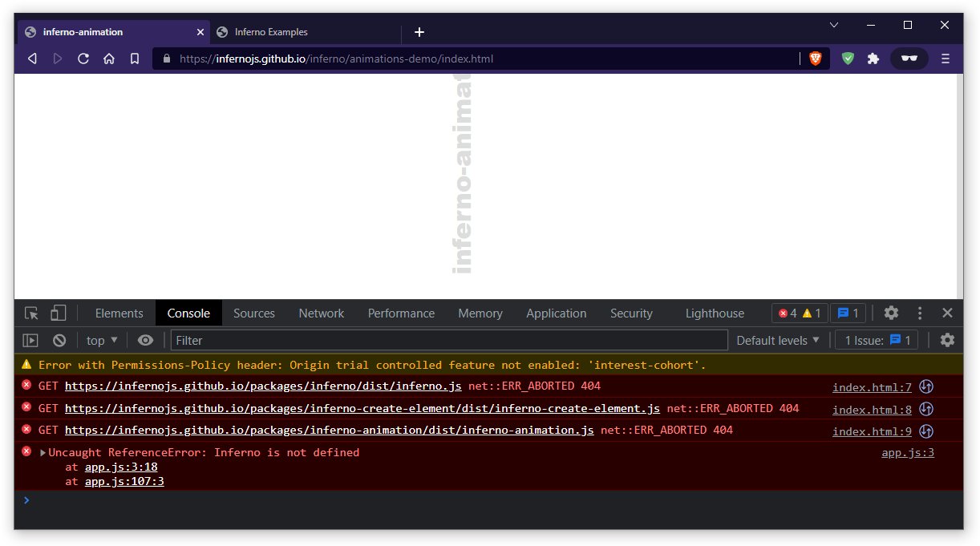Screen dimensions: 980x546
Task: Click the Permissions-Policy warning message
Action: click(372, 365)
